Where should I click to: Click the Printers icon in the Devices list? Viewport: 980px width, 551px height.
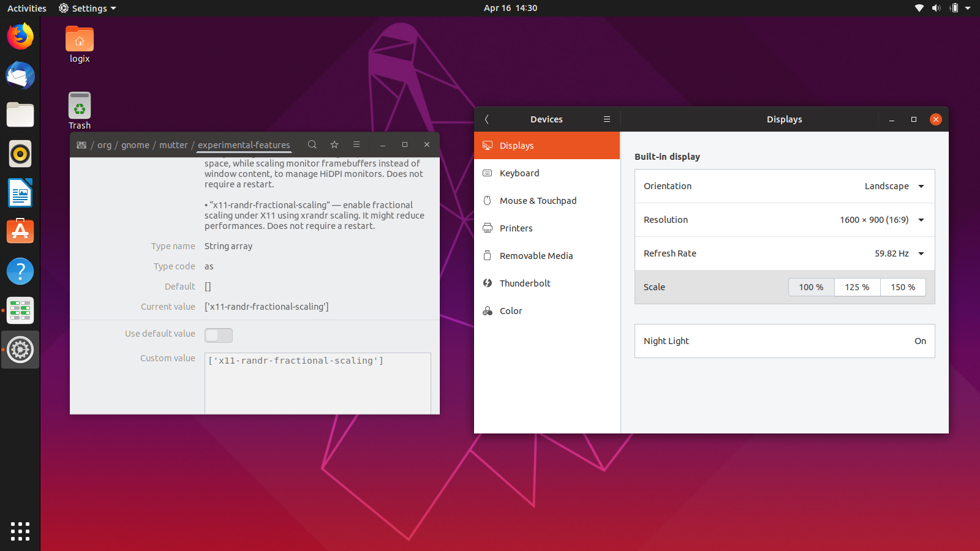coord(488,228)
